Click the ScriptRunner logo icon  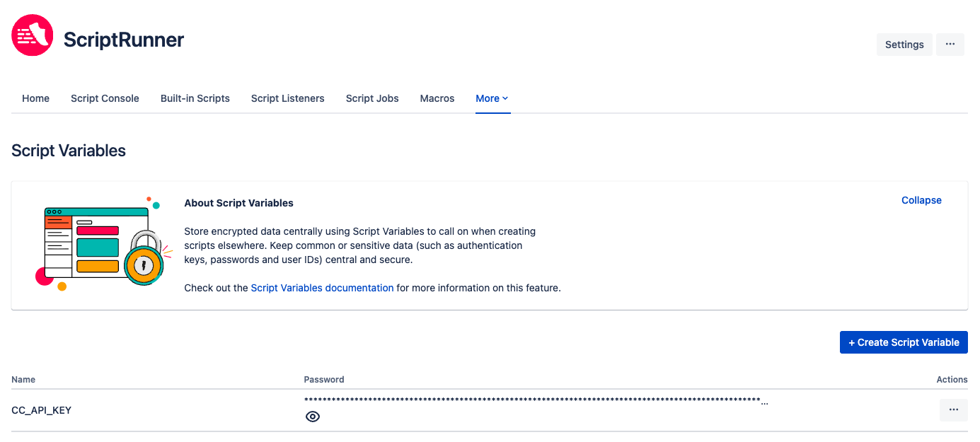tap(33, 35)
